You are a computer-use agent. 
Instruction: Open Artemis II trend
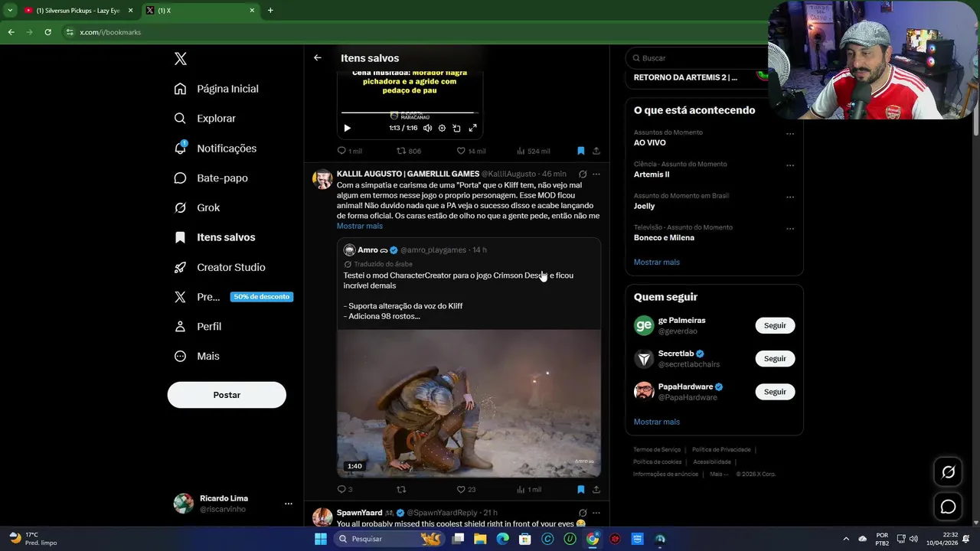tap(652, 174)
